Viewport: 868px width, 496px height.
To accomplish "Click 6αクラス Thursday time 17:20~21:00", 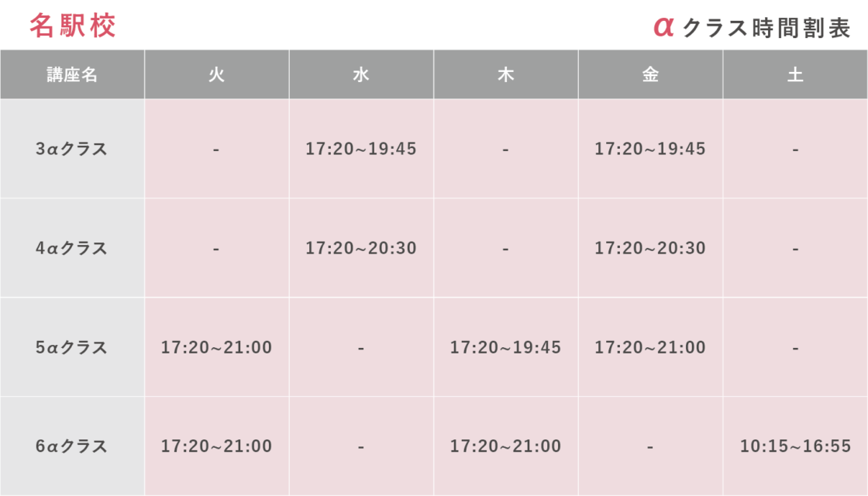I will tap(505, 447).
